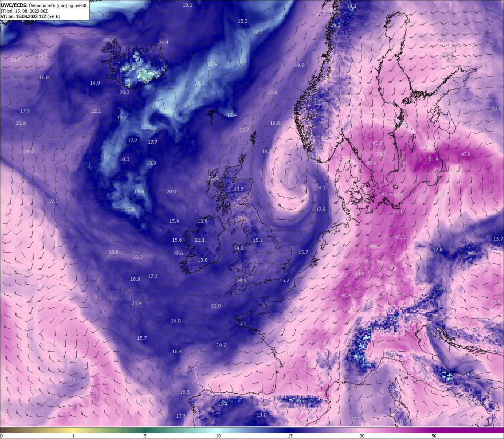Click the 20.9 value on the map
Viewport: 504px width, 439px height.
[171, 191]
